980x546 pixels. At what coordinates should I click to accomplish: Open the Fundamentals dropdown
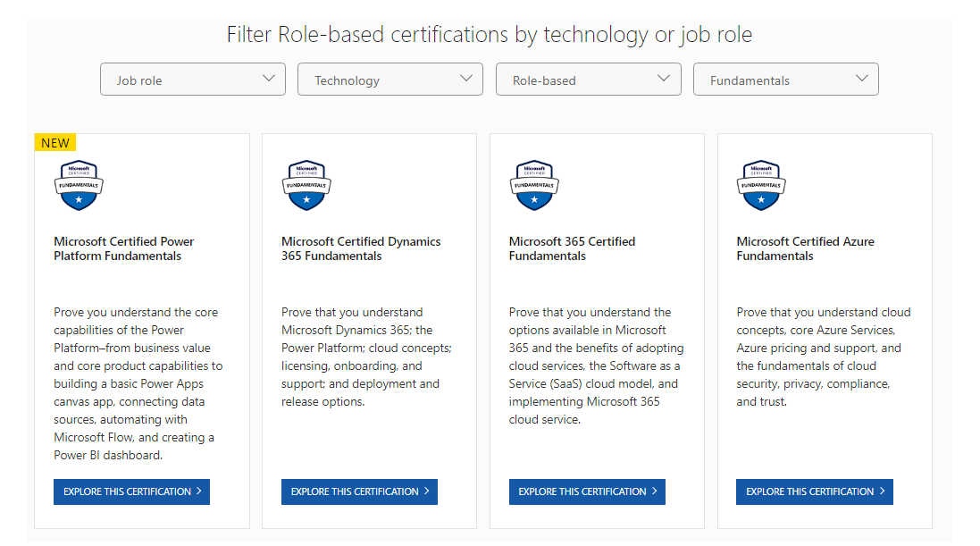tap(785, 80)
